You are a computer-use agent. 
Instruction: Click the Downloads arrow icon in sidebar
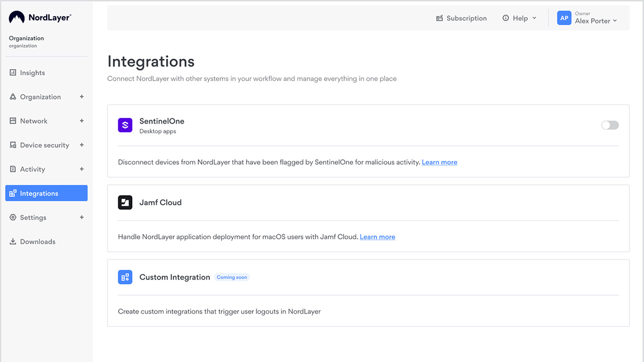pyautogui.click(x=13, y=242)
